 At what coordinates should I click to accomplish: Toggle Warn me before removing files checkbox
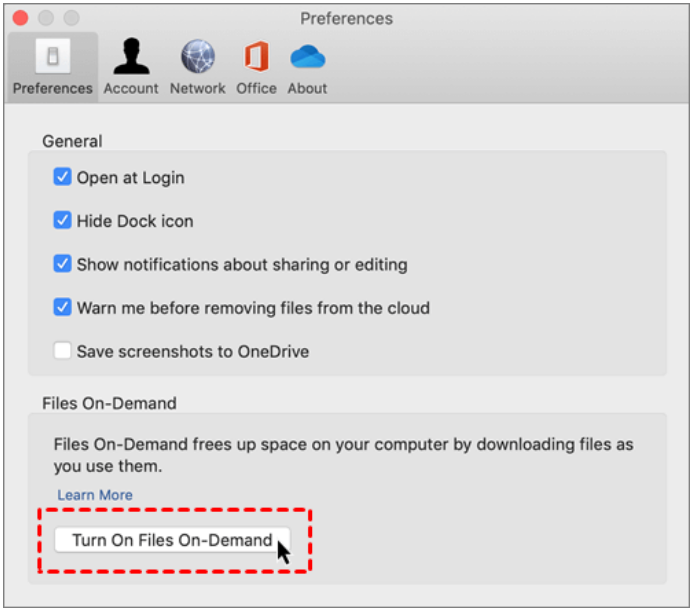[x=63, y=308]
